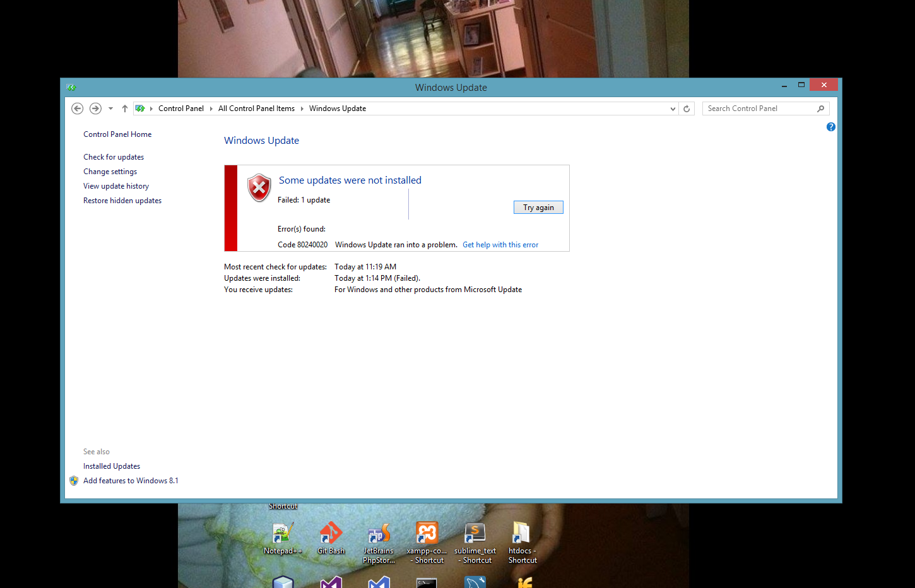Focus the Search Control Panel field
Screen dimensions: 915x588
tap(765, 109)
